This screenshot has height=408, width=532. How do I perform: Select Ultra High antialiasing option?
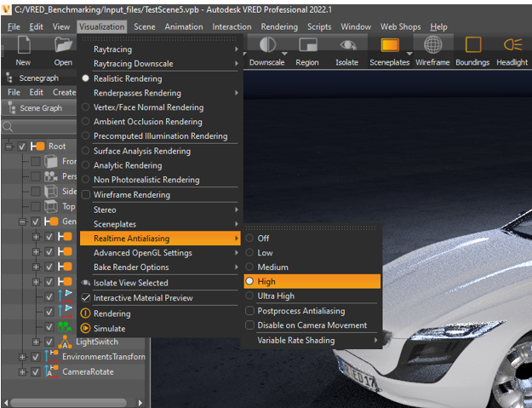pyautogui.click(x=276, y=296)
